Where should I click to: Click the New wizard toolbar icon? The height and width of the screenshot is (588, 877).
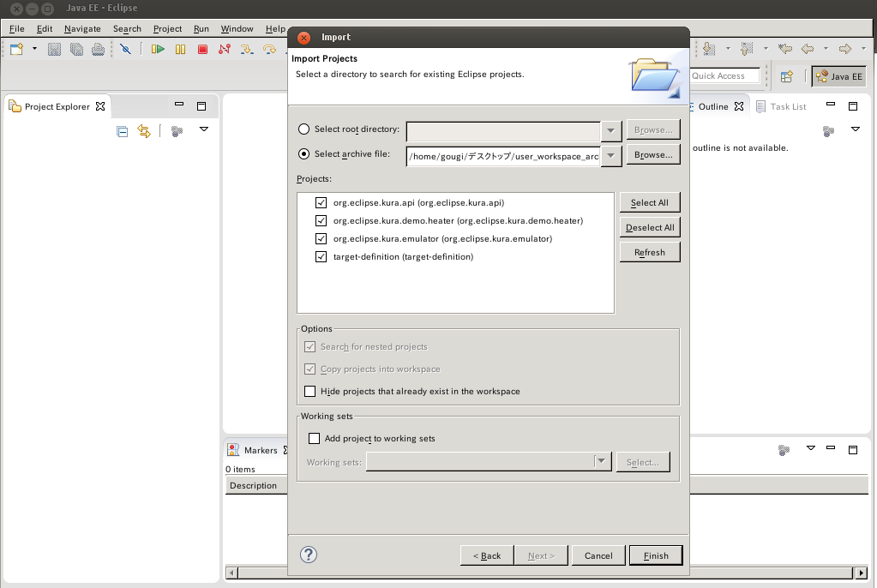pyautogui.click(x=17, y=49)
